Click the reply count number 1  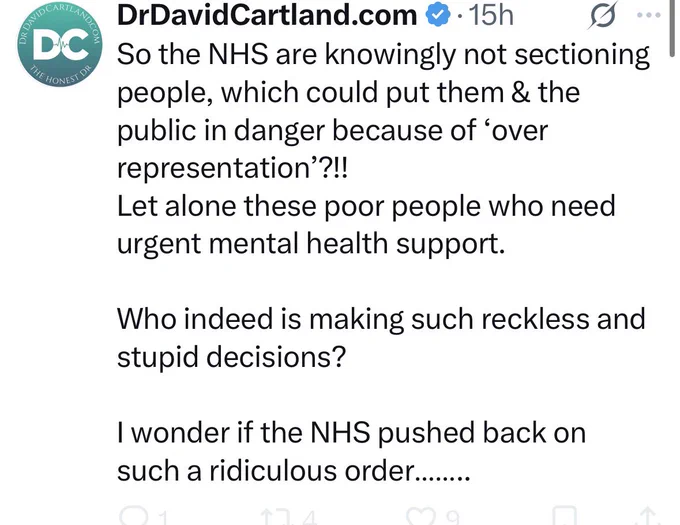coord(163,518)
